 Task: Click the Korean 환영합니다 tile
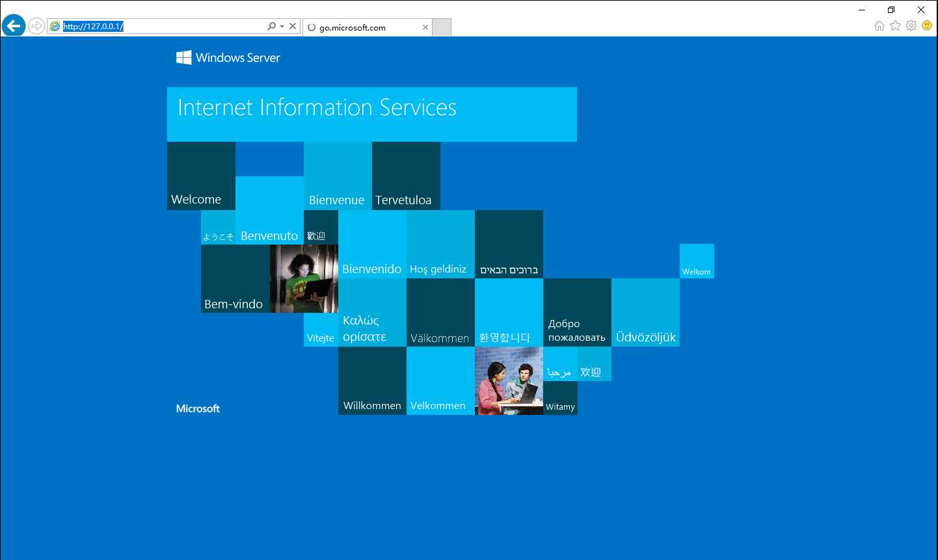pyautogui.click(x=509, y=312)
